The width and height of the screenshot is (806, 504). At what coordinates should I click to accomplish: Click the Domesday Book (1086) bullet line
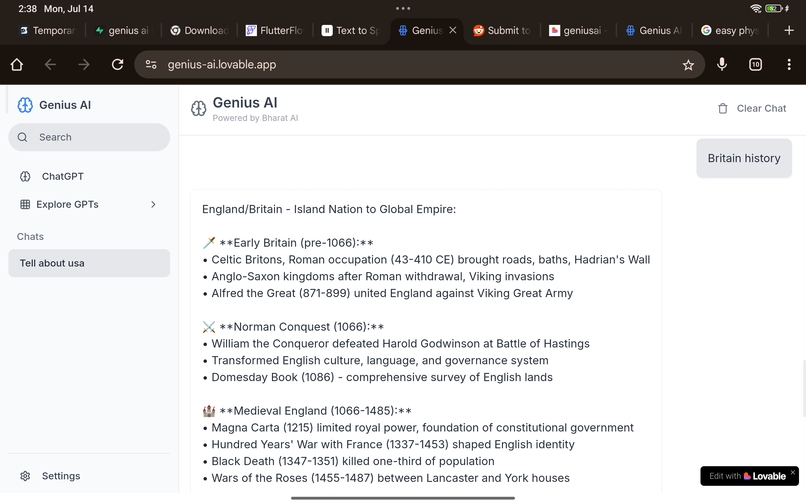tap(377, 377)
